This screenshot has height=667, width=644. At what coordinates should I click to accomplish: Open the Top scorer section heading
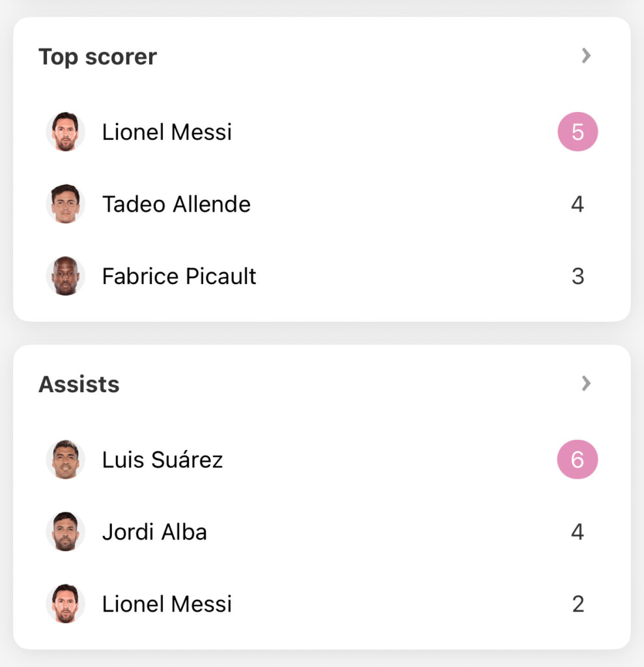pos(98,57)
